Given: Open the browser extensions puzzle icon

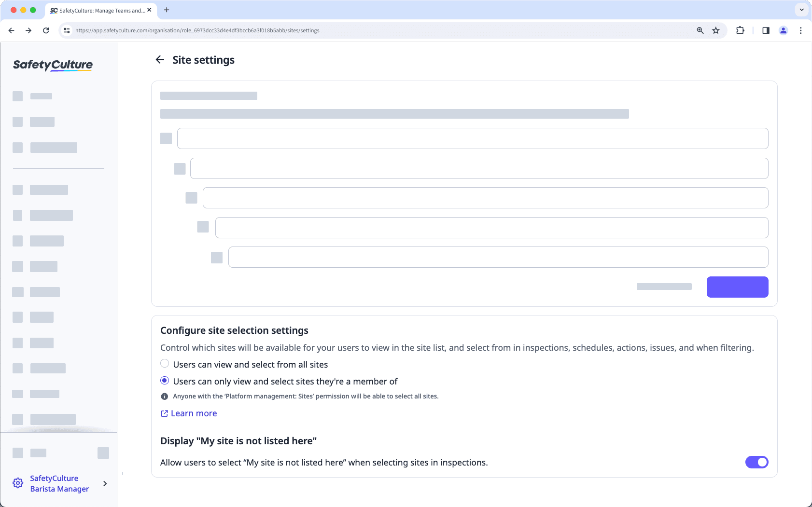Looking at the screenshot, I should coord(740,30).
